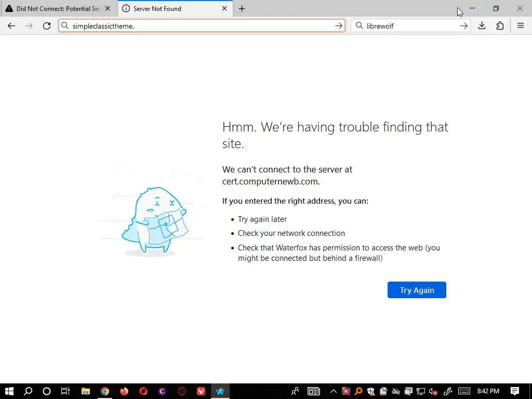Screen dimensions: 532x399
Task: Open Vivaldi browser from taskbar
Action: (x=201, y=391)
